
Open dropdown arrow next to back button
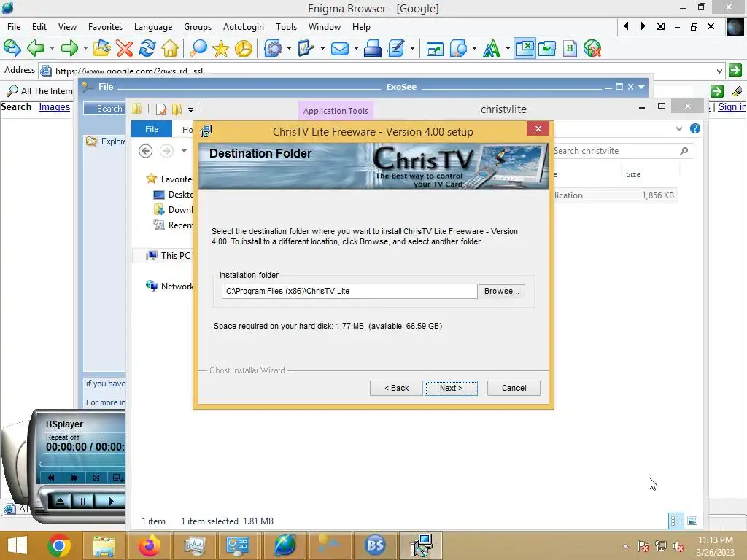point(52,48)
